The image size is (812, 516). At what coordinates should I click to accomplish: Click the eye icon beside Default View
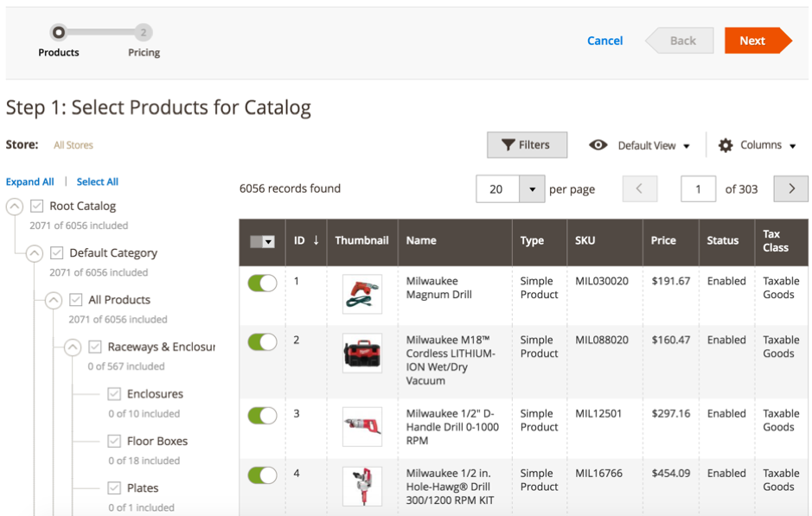coord(598,145)
